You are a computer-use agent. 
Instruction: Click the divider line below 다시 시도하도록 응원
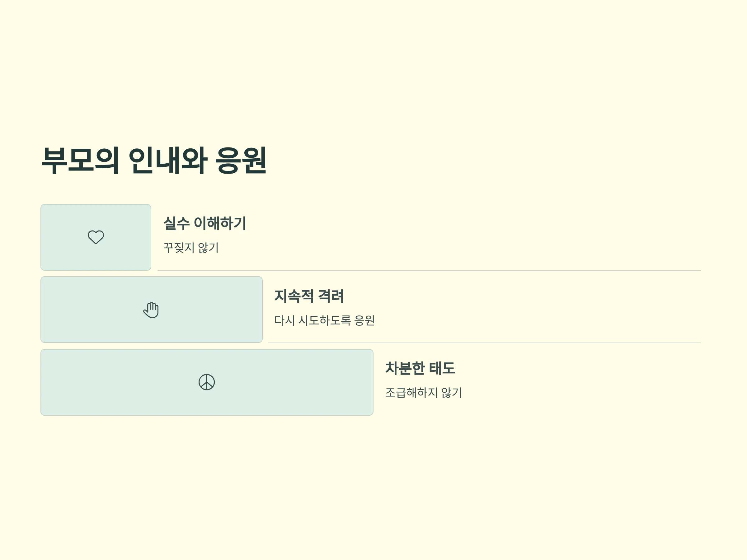tap(485, 343)
